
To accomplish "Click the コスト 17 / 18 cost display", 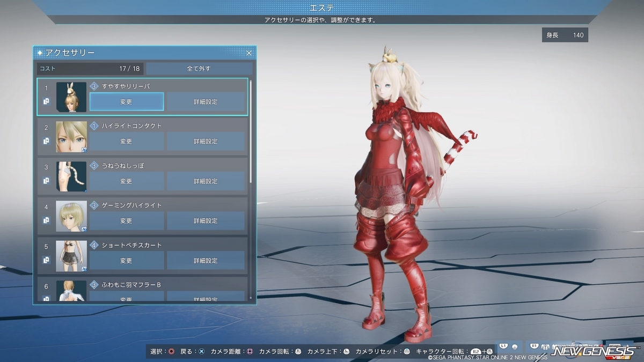I will coord(90,69).
